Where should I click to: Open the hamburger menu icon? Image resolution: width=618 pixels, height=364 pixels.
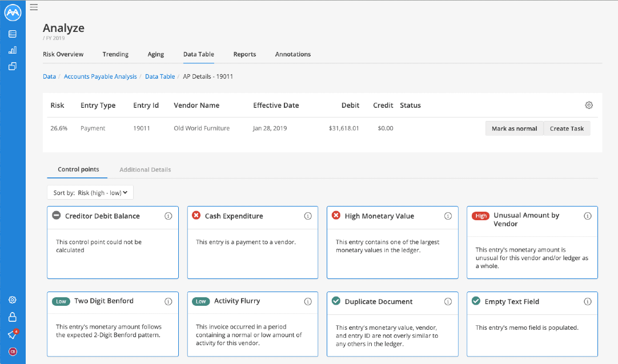coord(34,7)
